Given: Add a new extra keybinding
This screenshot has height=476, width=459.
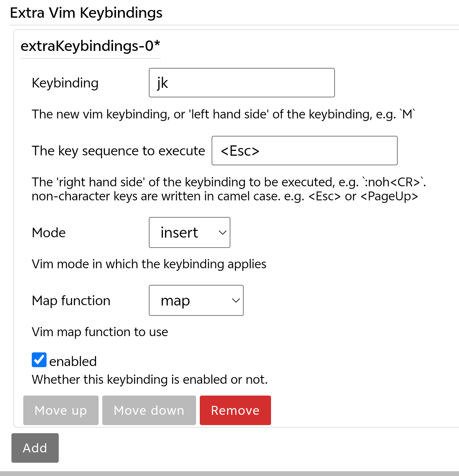Looking at the screenshot, I should pyautogui.click(x=35, y=448).
